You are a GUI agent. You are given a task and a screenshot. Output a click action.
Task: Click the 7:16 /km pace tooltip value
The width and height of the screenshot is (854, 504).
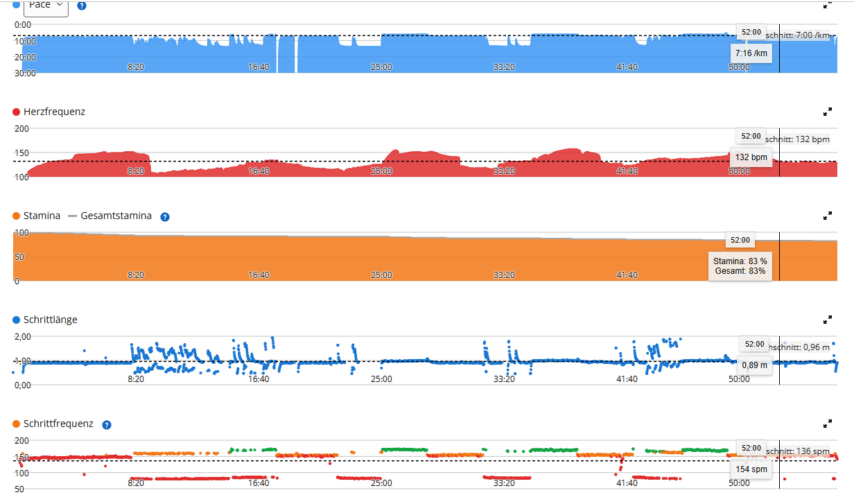click(751, 53)
